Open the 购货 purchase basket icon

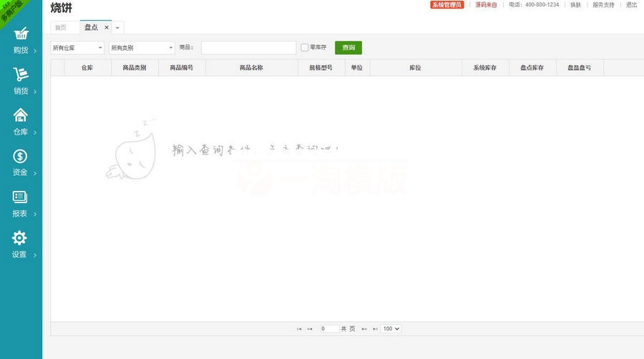[21, 34]
